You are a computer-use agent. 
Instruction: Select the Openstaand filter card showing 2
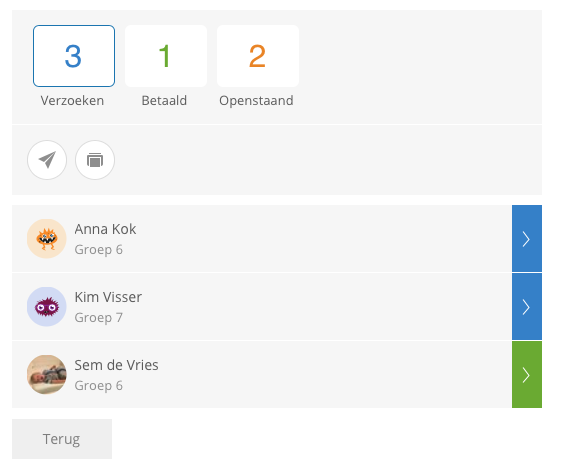[258, 56]
